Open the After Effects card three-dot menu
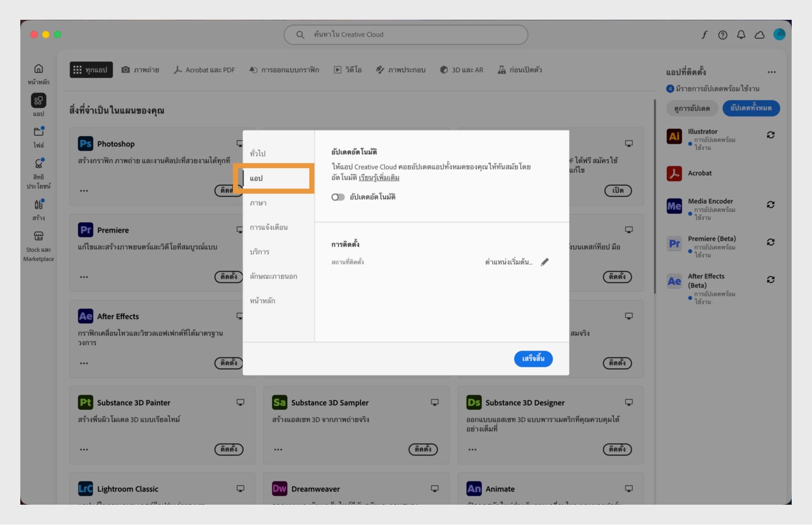812x525 pixels. (x=84, y=364)
